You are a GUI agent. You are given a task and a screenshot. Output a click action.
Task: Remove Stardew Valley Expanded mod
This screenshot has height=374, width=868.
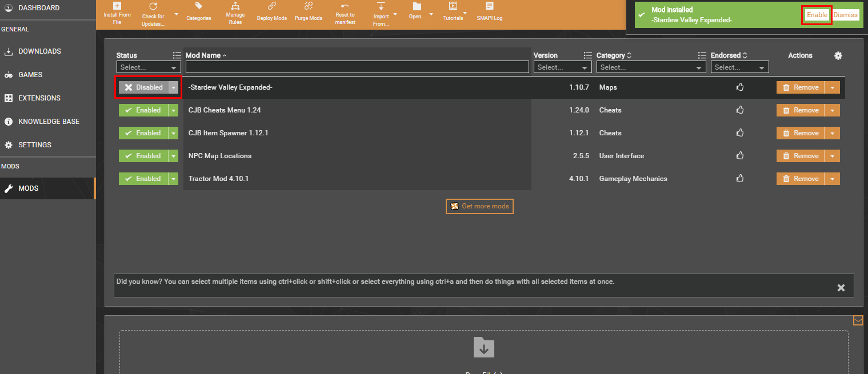click(x=800, y=87)
